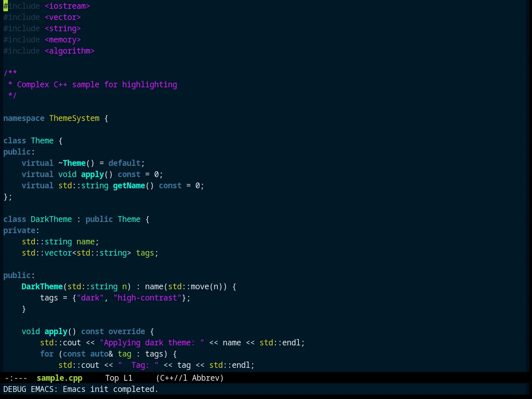Click the string "Applying dark theme: "
The width and height of the screenshot is (532, 399).
pyautogui.click(x=152, y=342)
